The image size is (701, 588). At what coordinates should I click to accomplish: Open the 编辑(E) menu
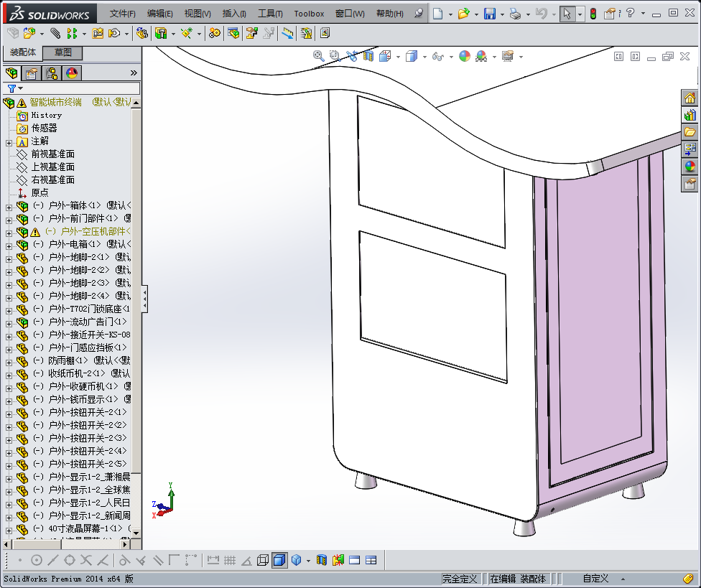pyautogui.click(x=160, y=14)
